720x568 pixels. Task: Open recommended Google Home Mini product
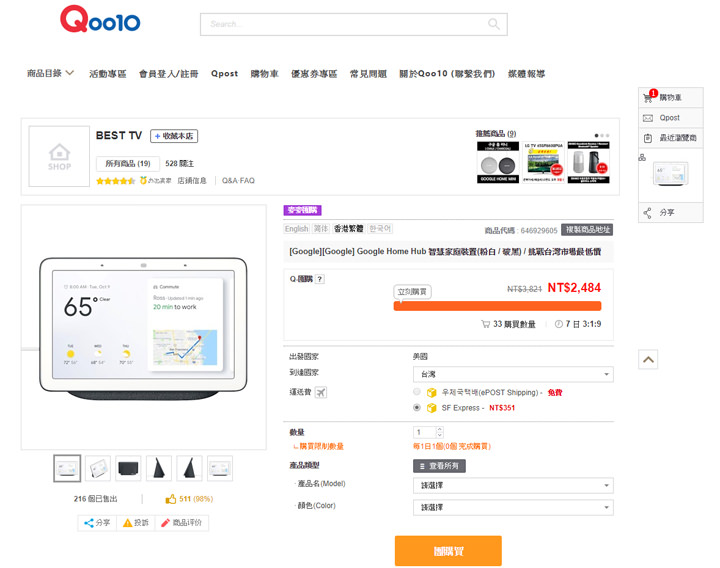pyautogui.click(x=498, y=163)
